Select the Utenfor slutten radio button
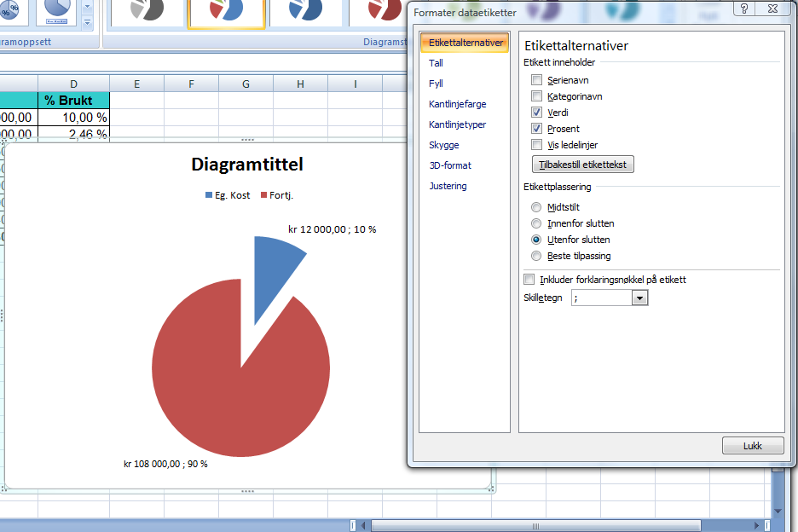This screenshot has height=532, width=798. (x=536, y=240)
